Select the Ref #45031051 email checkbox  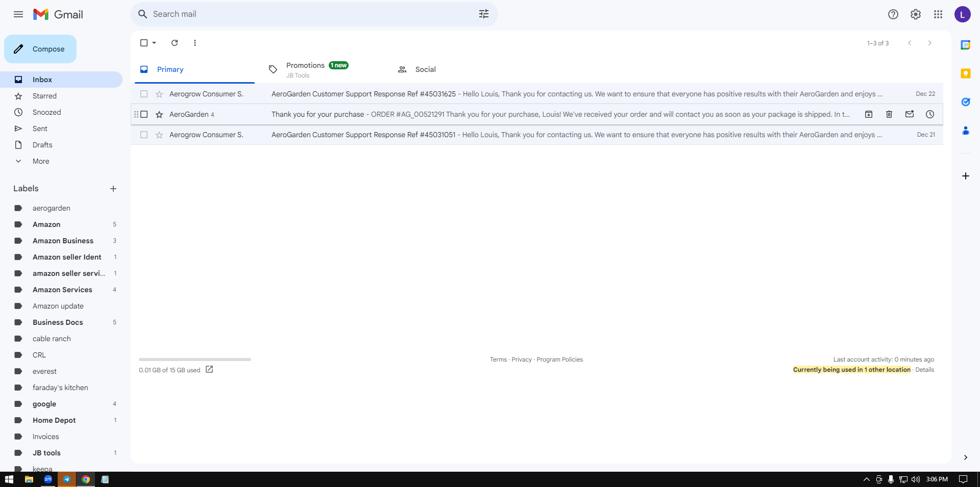(x=144, y=135)
